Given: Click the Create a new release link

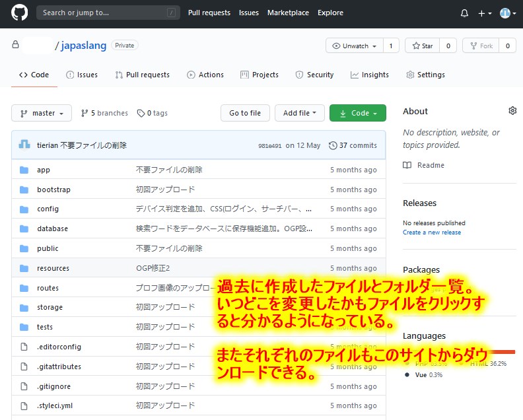Looking at the screenshot, I should [432, 232].
